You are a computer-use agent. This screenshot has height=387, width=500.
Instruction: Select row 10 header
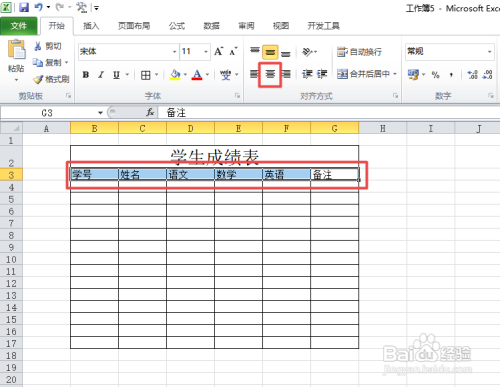tap(11, 259)
